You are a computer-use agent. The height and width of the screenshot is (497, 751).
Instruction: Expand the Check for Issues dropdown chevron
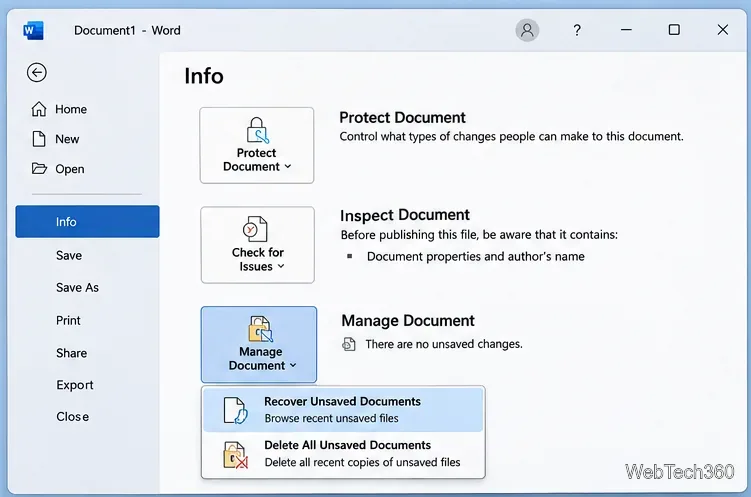coord(281,266)
